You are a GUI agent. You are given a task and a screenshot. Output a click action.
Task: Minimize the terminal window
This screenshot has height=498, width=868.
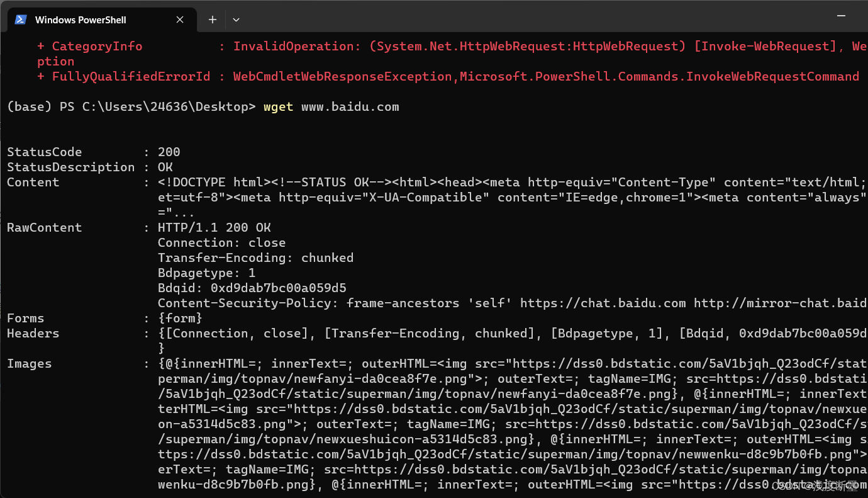tap(841, 14)
